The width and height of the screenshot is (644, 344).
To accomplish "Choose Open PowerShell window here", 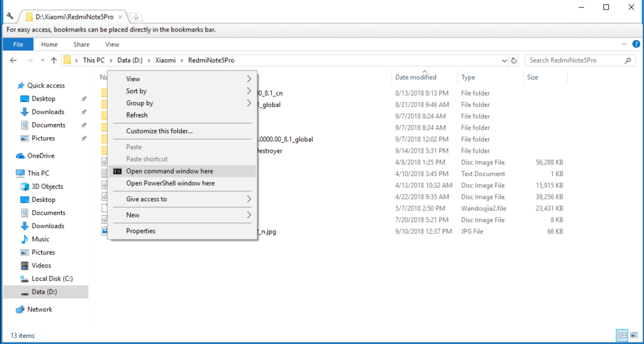I will [x=182, y=183].
